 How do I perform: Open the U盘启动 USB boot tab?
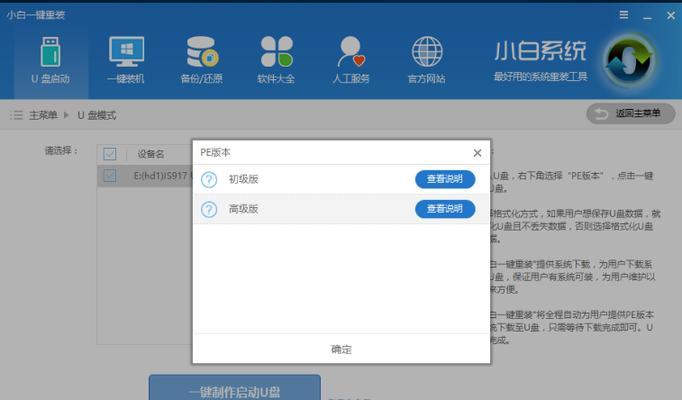(50, 60)
